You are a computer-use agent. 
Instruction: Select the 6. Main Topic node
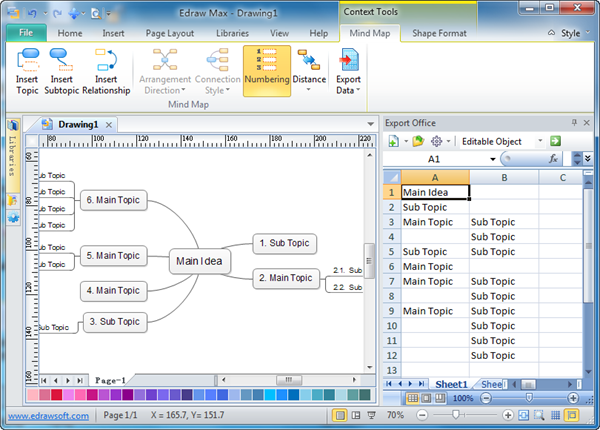click(114, 200)
